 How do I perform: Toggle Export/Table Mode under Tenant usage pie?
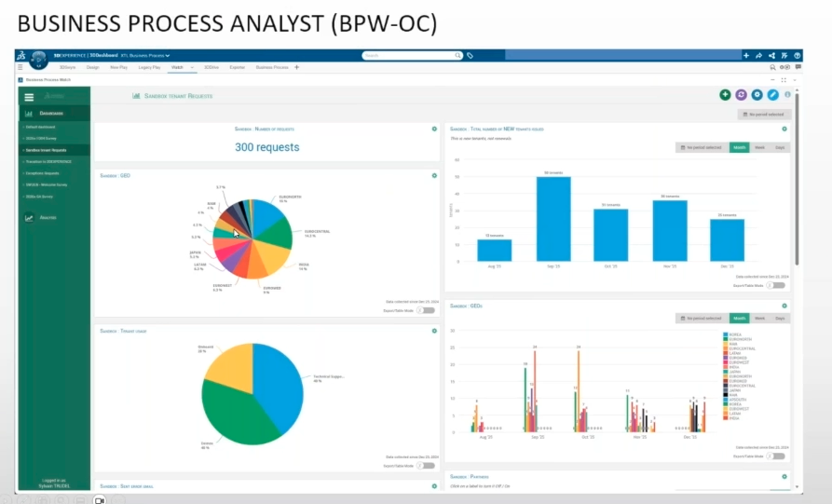coord(426,466)
